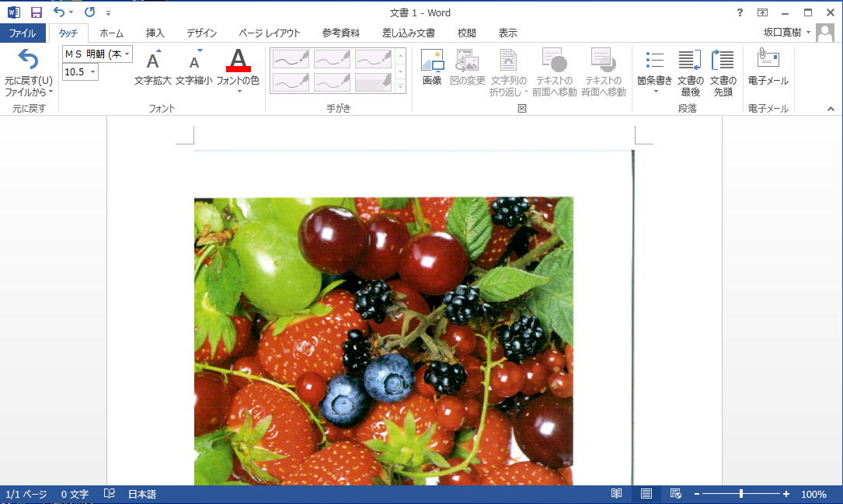Click the 文字縮小 shrink font icon
Image resolution: width=843 pixels, height=504 pixels.
tap(194, 61)
